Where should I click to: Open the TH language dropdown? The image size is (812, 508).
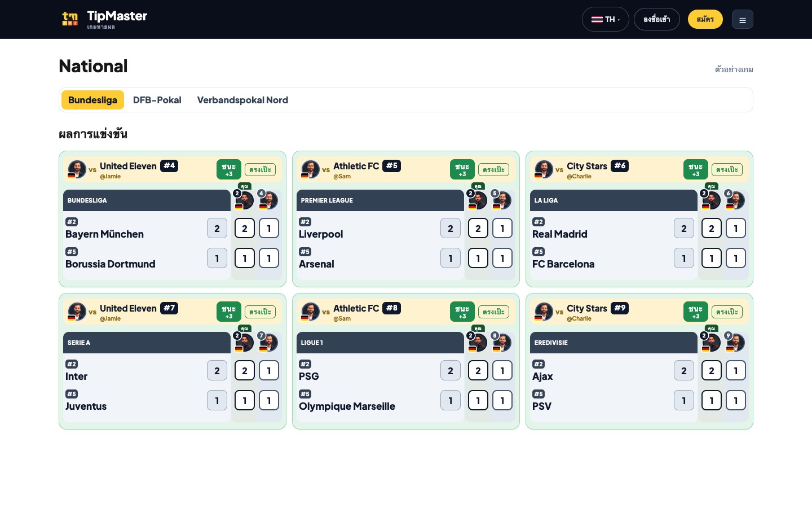[x=605, y=19]
